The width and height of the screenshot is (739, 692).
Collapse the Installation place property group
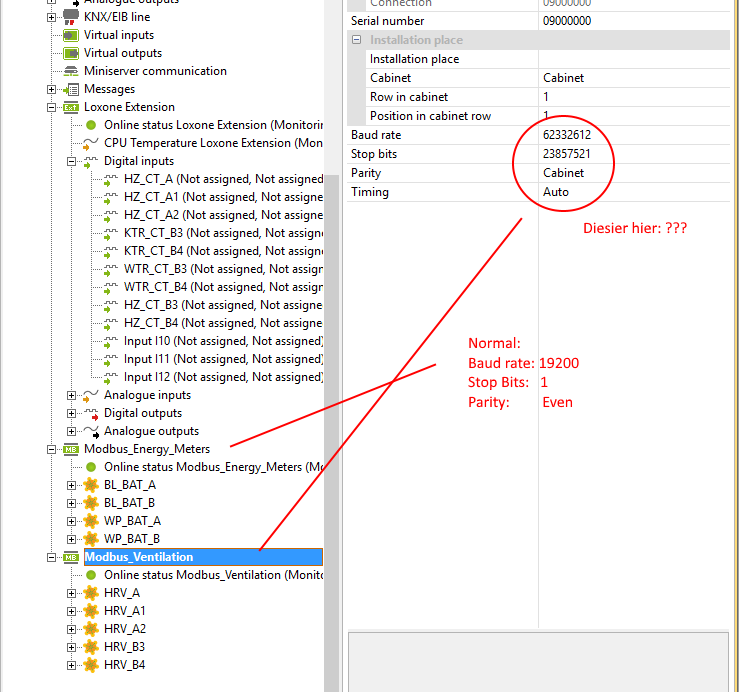click(x=357, y=40)
